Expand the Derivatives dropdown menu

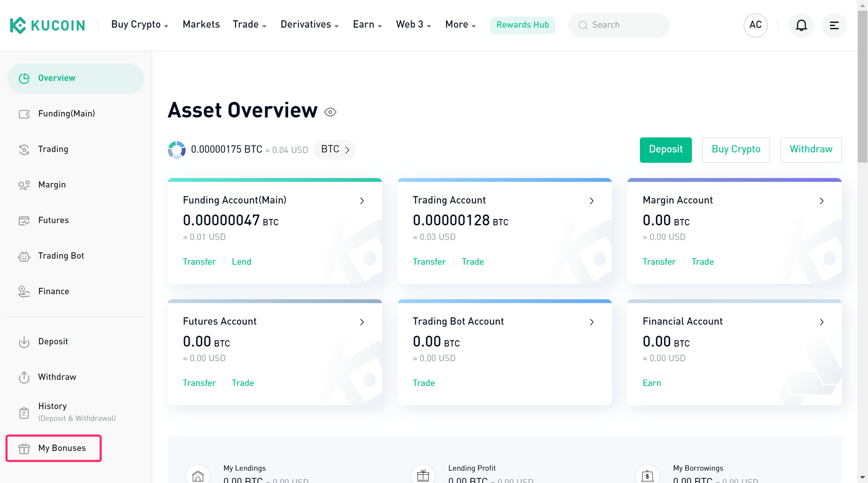coord(310,25)
